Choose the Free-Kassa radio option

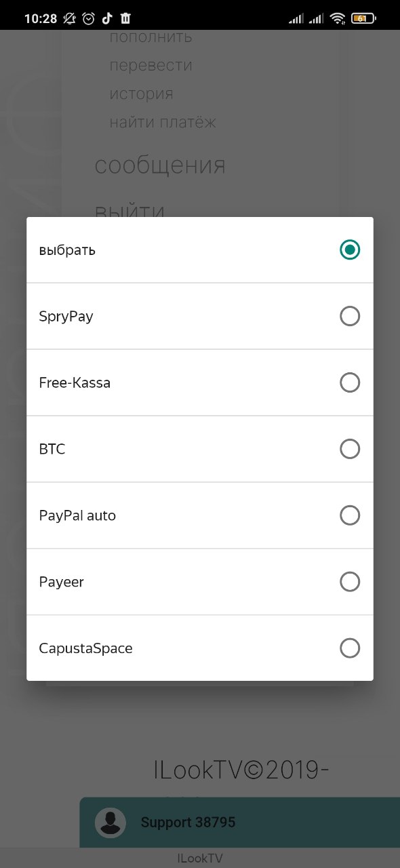[x=350, y=382]
